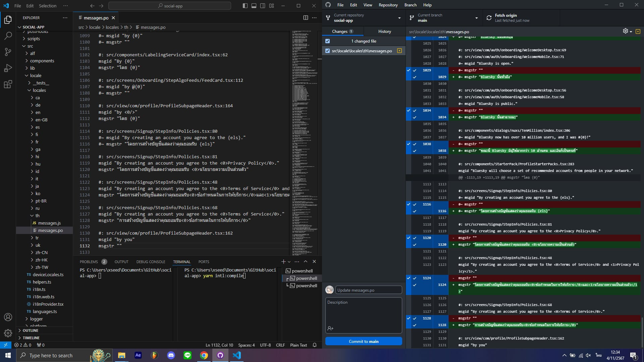Screen dimensions: 644x362
Task: Open editor More Actions ellipsis
Action: pyautogui.click(x=314, y=18)
